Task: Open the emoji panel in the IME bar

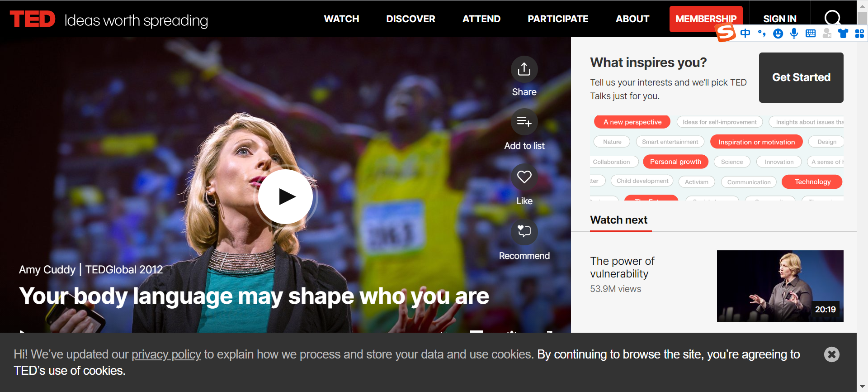Action: pos(778,33)
